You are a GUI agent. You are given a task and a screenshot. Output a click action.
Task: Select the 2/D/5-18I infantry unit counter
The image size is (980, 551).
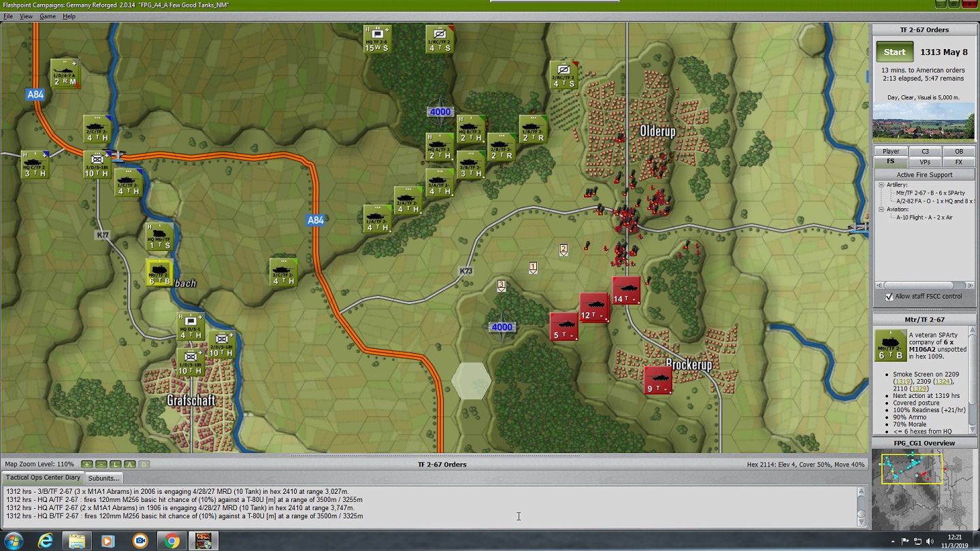point(221,344)
